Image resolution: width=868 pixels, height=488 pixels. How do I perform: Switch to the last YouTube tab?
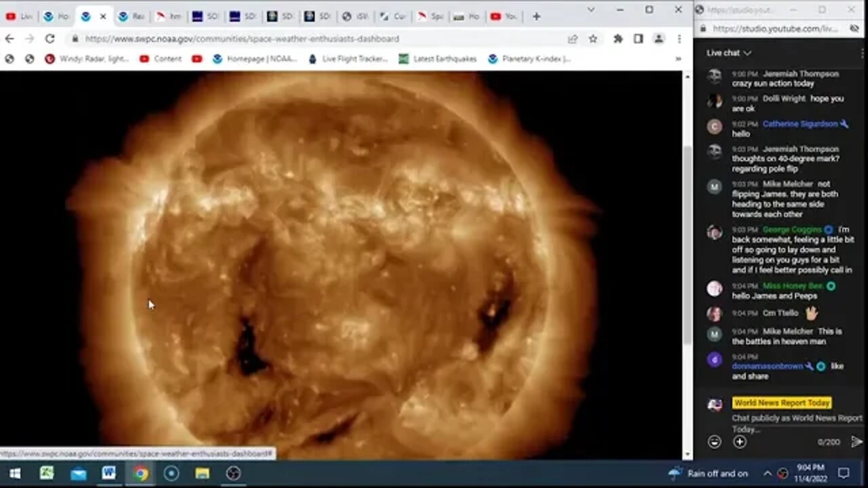pos(504,16)
